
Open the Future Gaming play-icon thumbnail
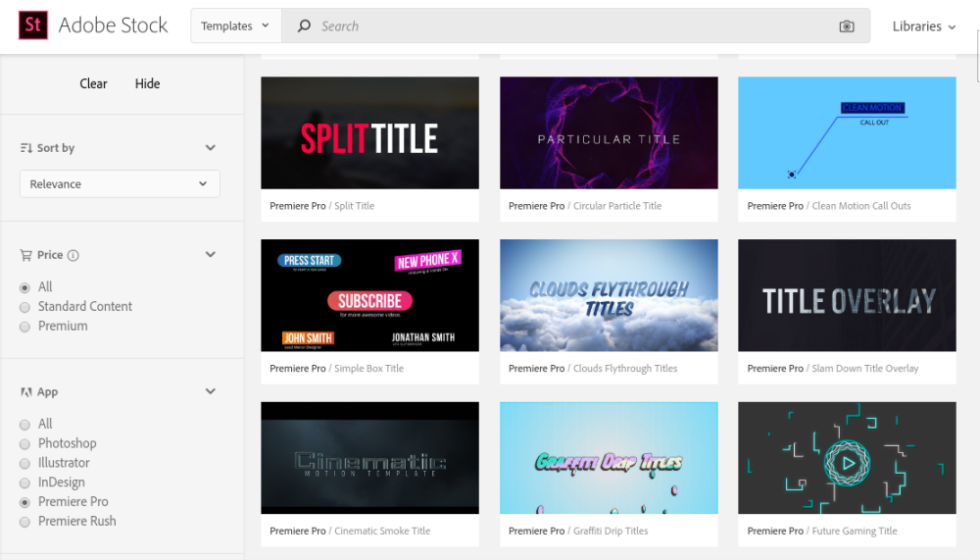[x=847, y=458]
